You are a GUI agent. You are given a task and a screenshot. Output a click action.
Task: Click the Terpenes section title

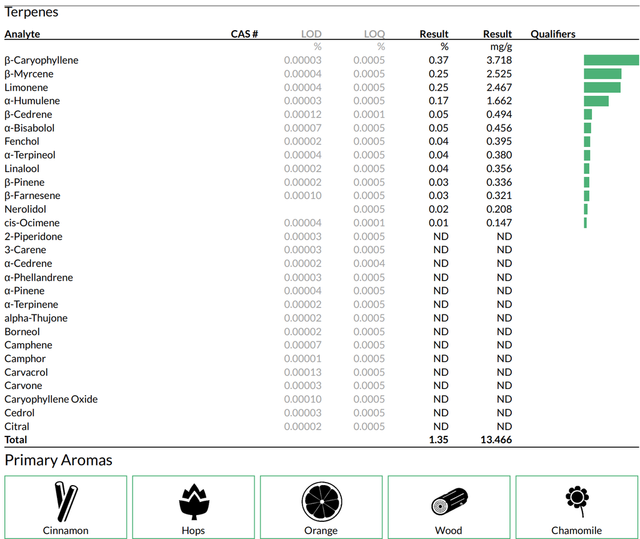tap(31, 12)
